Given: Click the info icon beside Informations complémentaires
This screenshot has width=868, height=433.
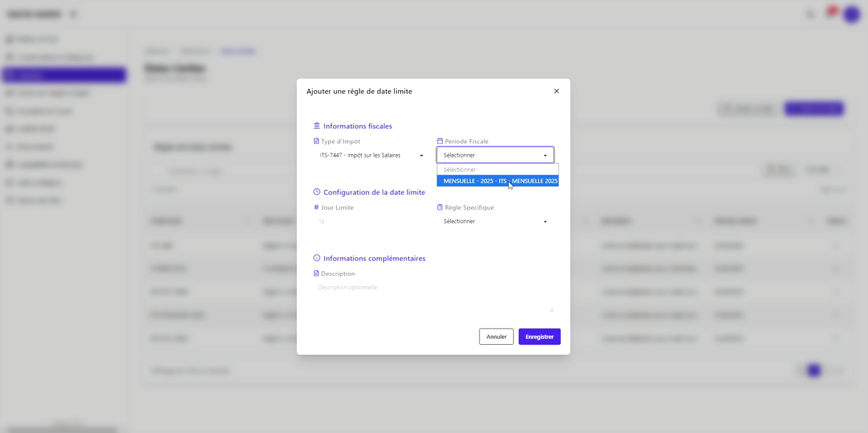Looking at the screenshot, I should [317, 258].
